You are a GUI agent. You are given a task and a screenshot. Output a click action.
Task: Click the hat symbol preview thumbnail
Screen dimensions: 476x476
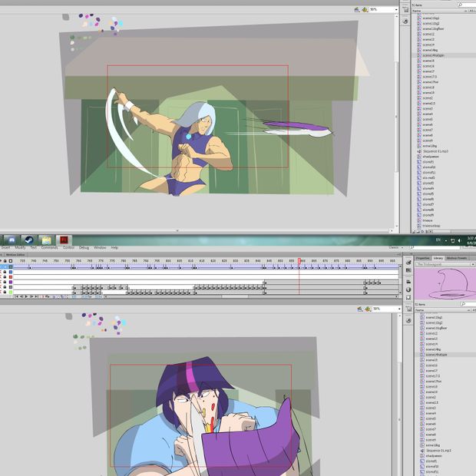click(x=445, y=284)
